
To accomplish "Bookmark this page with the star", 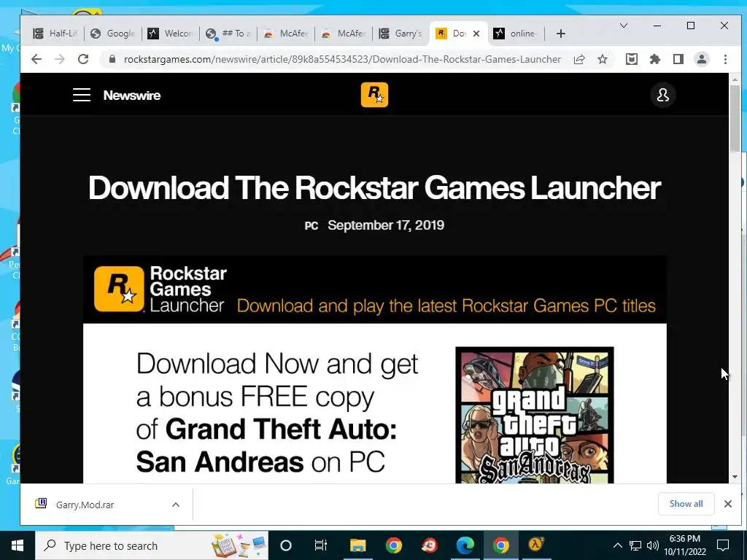I will (x=603, y=59).
